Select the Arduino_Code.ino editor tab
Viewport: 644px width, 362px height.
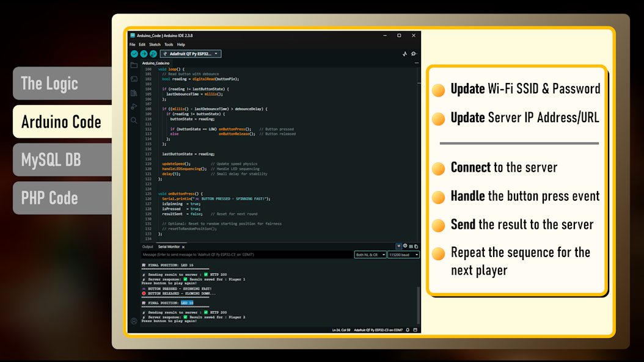[156, 63]
